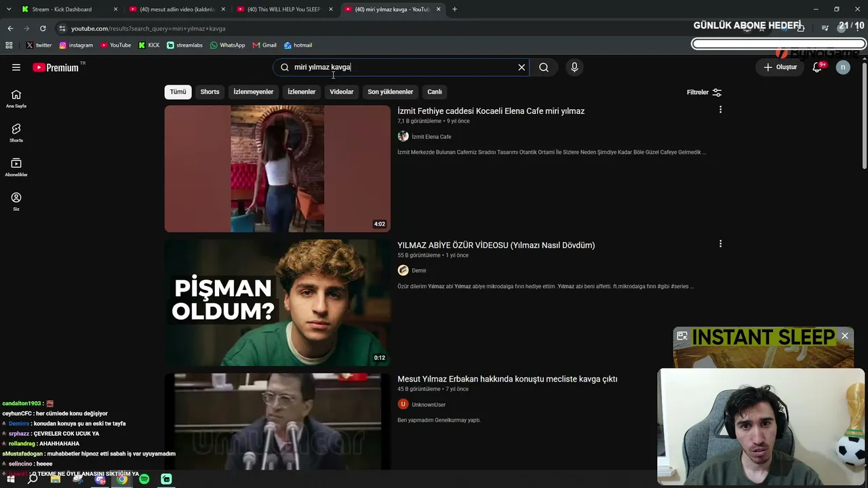This screenshot has height=488, width=868.
Task: Visit the İzmit Elena Cafe channel avatar
Action: tap(403, 136)
